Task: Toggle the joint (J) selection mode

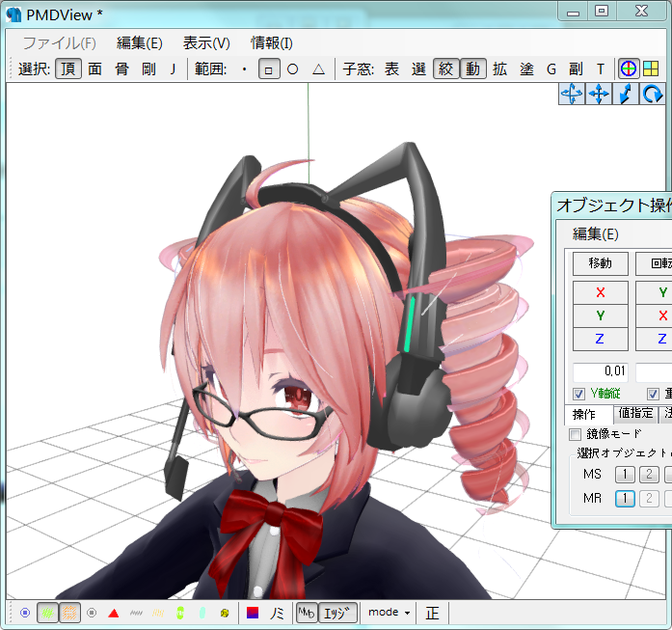Action: [173, 68]
